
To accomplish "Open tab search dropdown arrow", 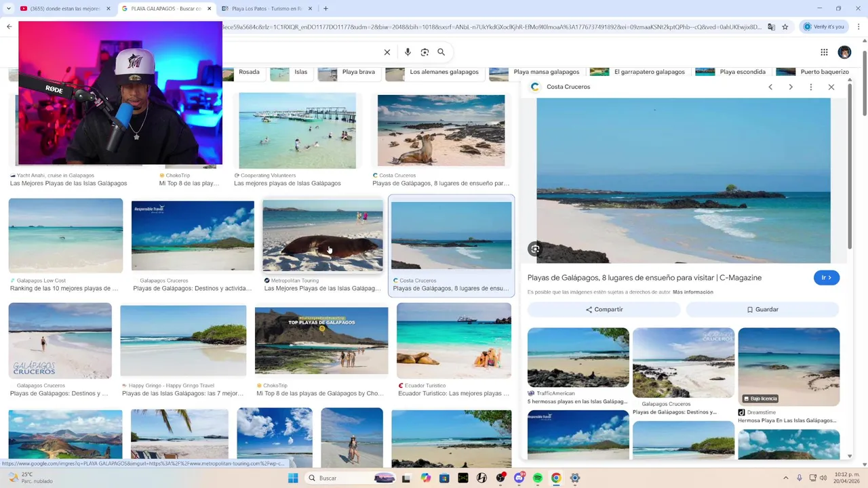I will pyautogui.click(x=8, y=9).
